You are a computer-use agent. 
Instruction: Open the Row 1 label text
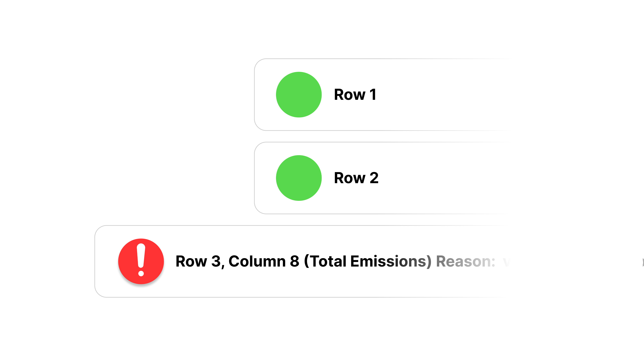point(355,95)
